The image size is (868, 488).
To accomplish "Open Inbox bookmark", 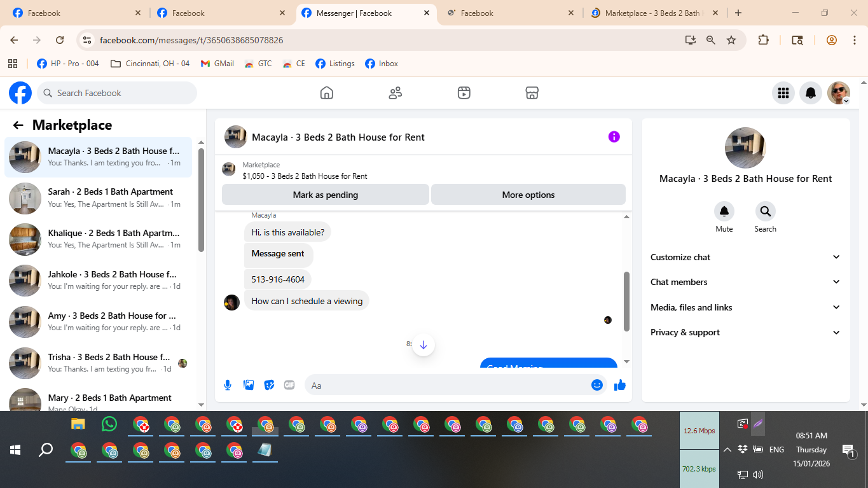I will coord(382,64).
